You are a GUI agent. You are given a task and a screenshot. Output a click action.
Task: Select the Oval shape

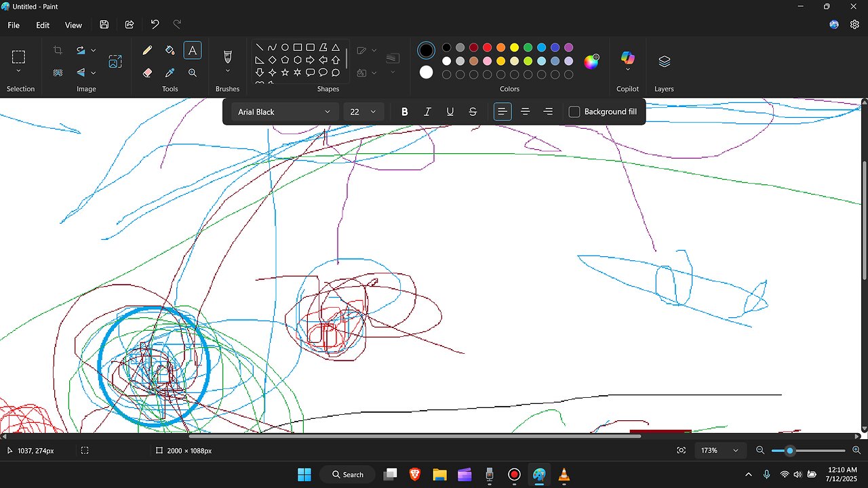point(285,47)
